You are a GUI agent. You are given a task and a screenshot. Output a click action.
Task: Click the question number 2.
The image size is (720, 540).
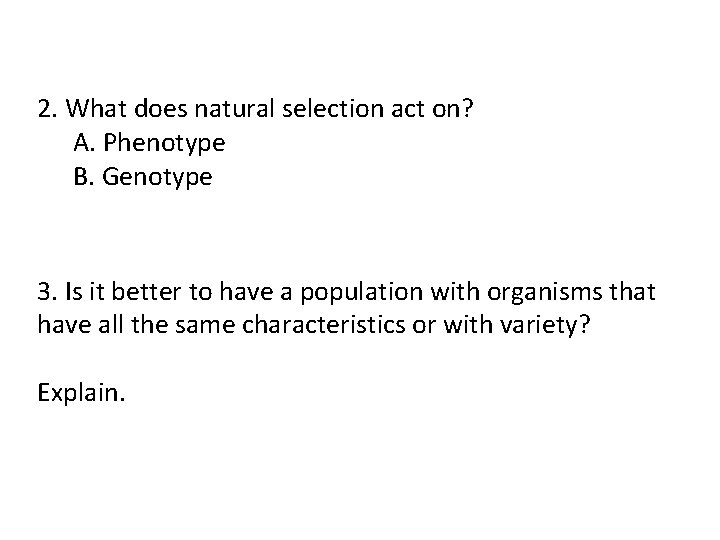click(x=46, y=109)
